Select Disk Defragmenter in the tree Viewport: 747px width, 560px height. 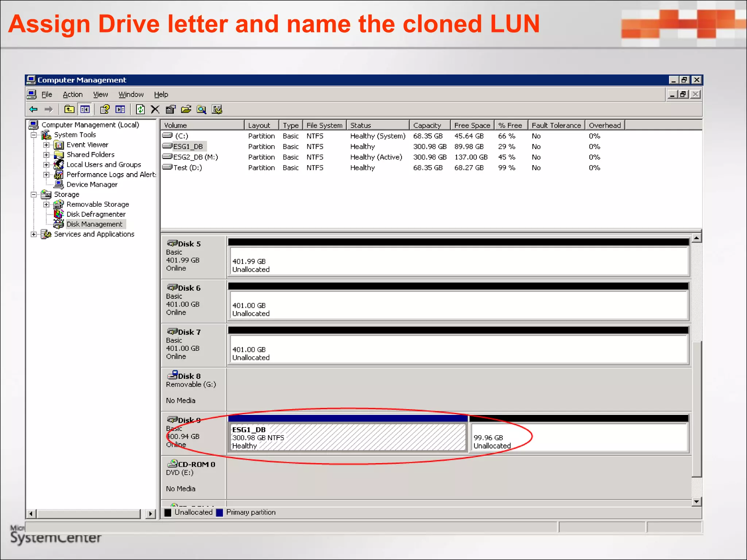[96, 214]
